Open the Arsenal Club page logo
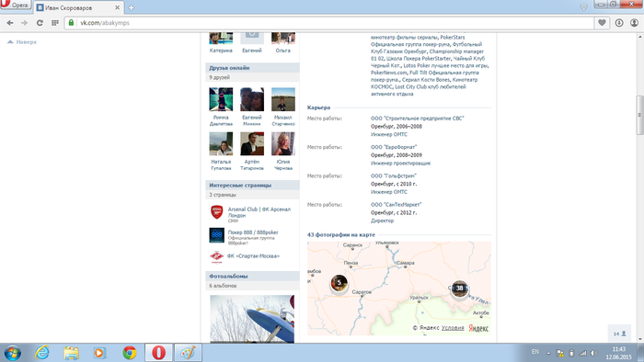644x362 pixels. 216,212
